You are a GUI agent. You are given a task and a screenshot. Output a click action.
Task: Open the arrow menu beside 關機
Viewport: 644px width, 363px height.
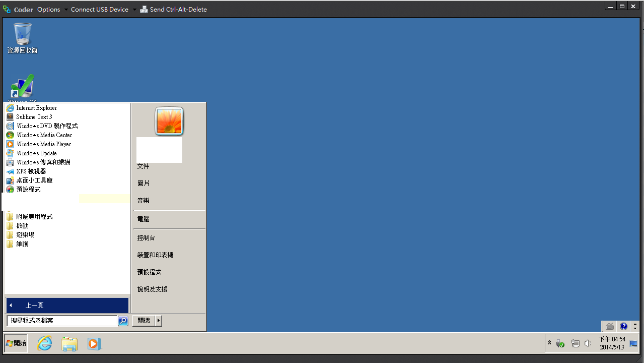click(159, 321)
